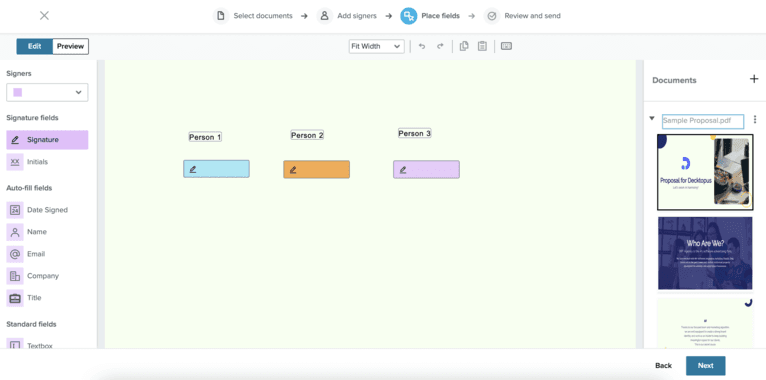Paste the copied field
This screenshot has height=380, width=766.
pos(482,46)
